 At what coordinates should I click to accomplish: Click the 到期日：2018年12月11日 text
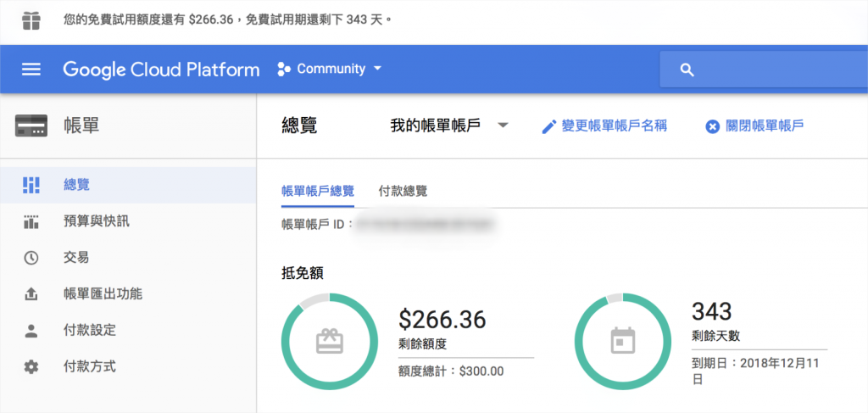755,371
